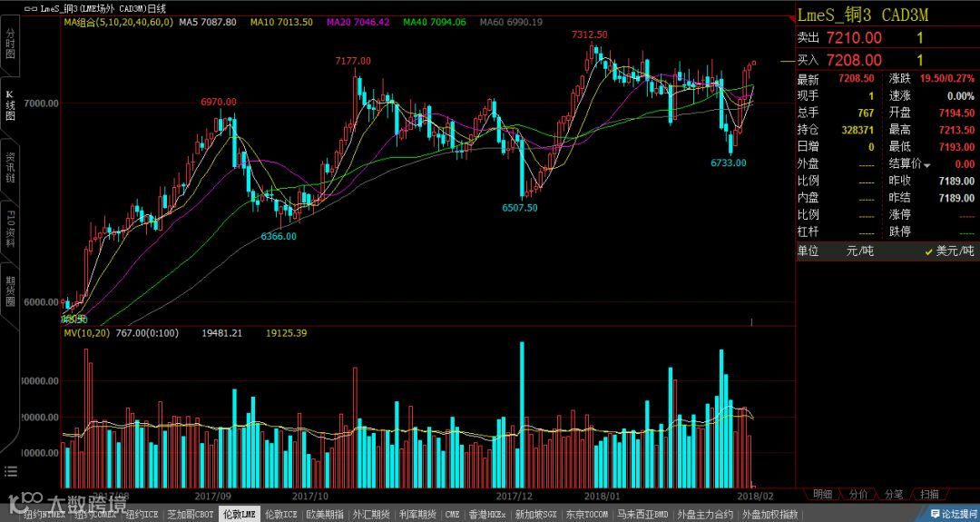Click the chart-link icon before LmeS_铜3 title
The height and width of the screenshot is (522, 980).
coord(30,9)
